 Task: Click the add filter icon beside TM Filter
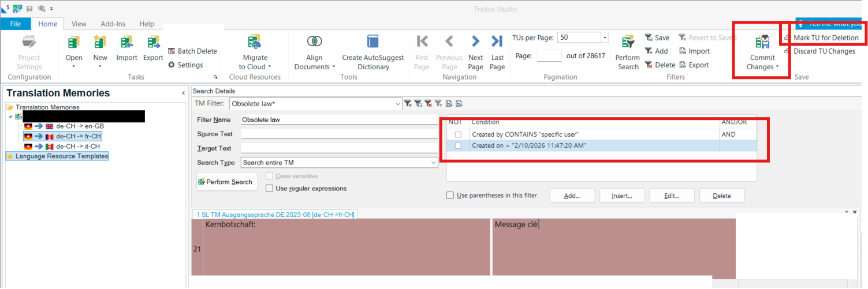408,104
